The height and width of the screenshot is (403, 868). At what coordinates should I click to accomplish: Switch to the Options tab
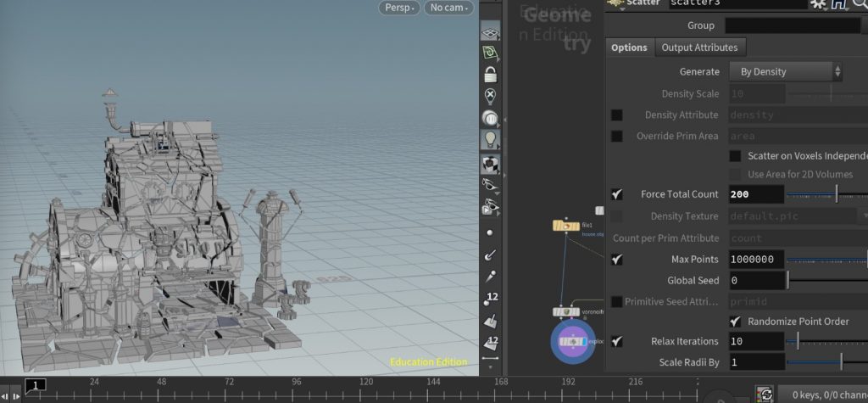(x=629, y=48)
